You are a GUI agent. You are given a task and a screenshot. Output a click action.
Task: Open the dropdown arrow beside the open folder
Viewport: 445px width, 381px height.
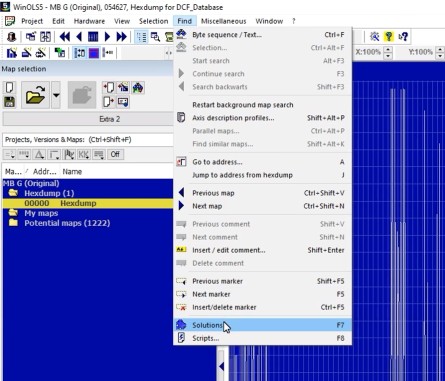(x=56, y=95)
